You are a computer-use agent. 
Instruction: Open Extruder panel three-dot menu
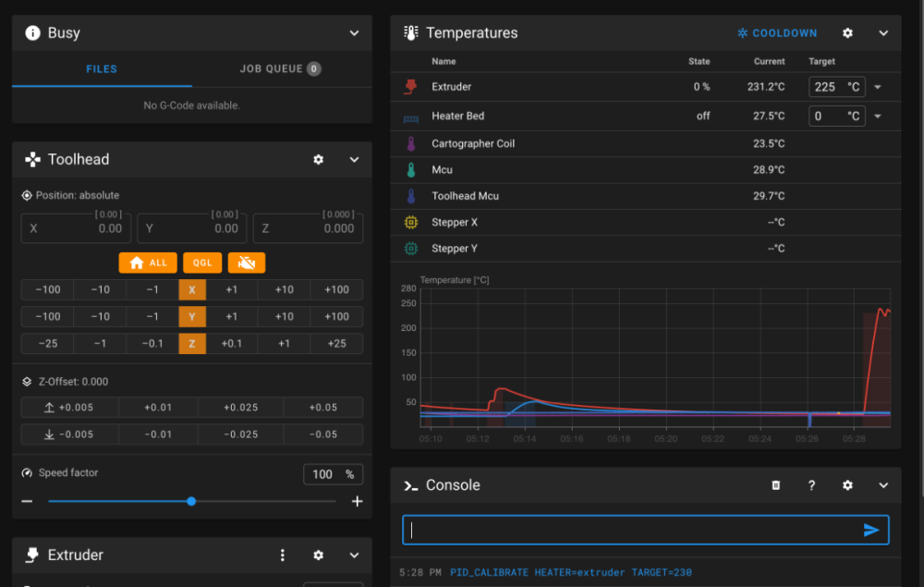point(282,556)
